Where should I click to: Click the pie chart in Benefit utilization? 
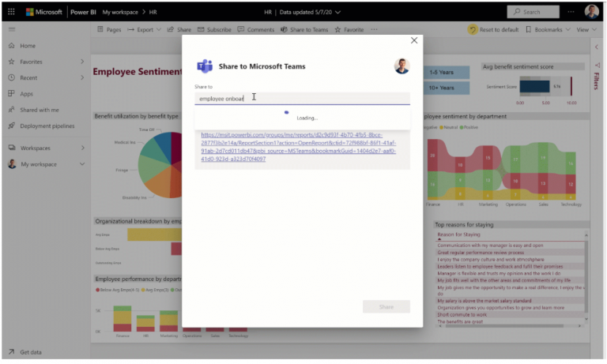(x=160, y=165)
